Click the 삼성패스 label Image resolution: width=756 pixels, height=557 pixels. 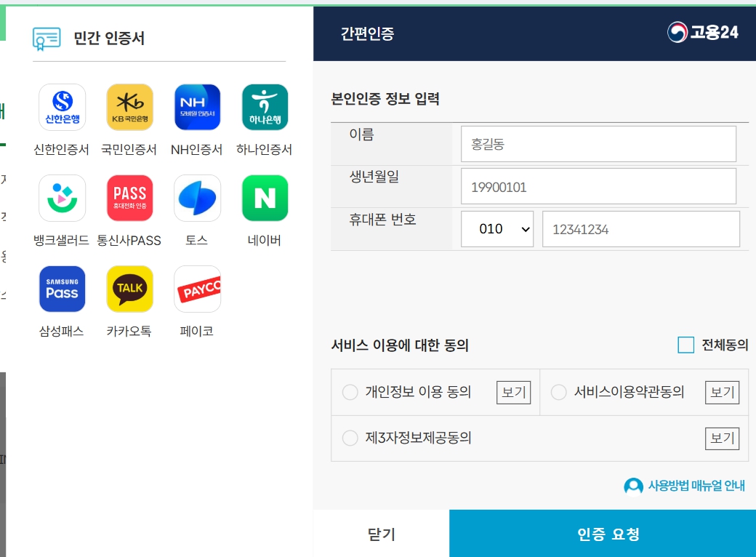[x=62, y=331]
